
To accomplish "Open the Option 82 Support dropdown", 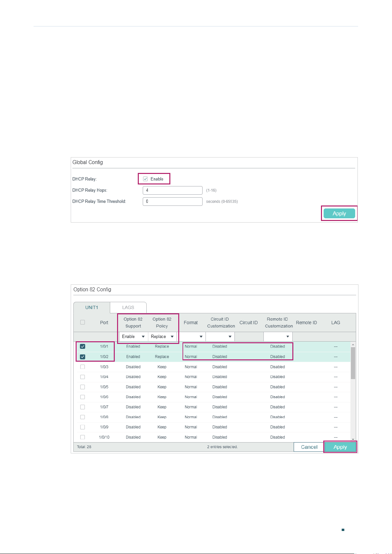I will 133,337.
